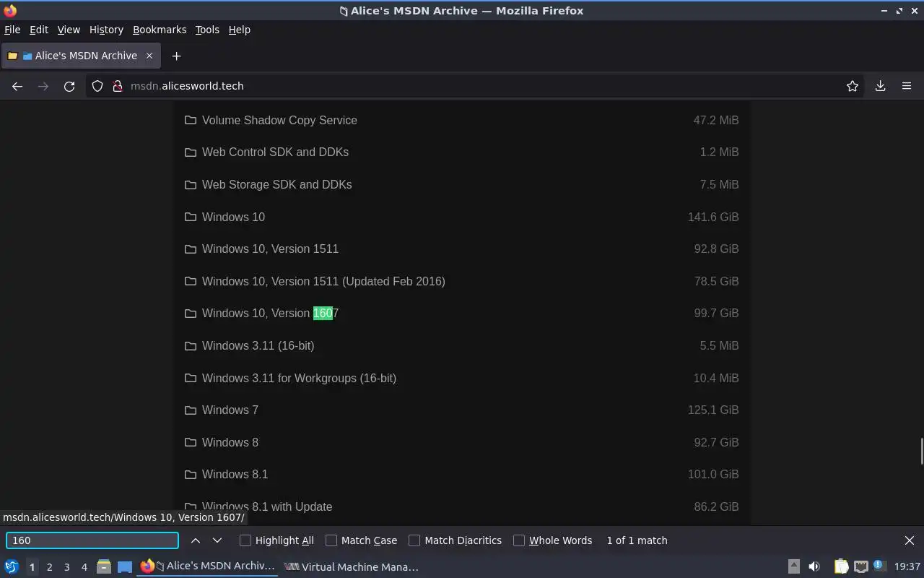The image size is (924, 578).
Task: Click folder icon beside Windows 10, Version 1607
Action: coord(191,313)
